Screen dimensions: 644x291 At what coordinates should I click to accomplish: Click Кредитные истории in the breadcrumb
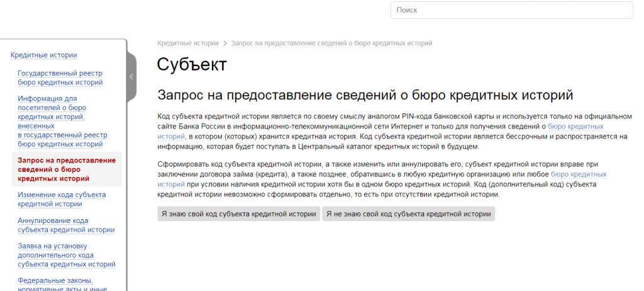pos(187,43)
